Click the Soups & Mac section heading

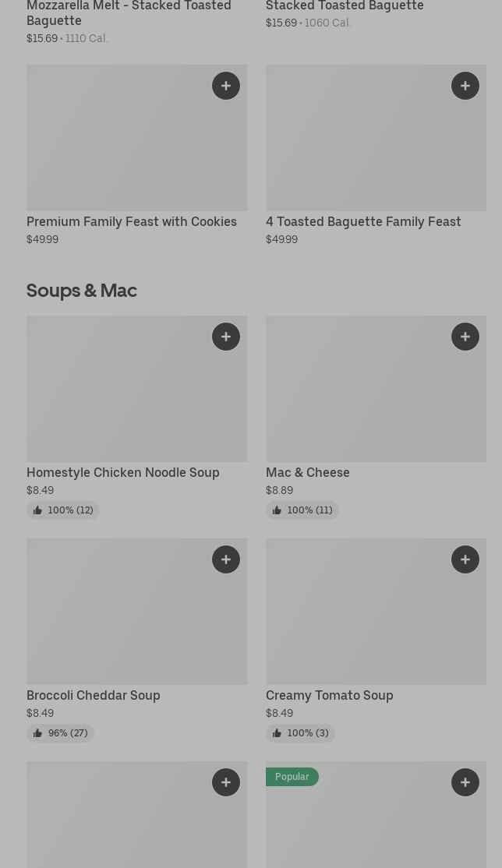coord(82,290)
